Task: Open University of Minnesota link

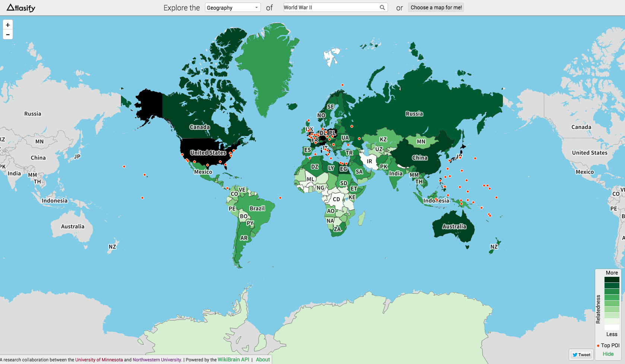Action: [99, 360]
